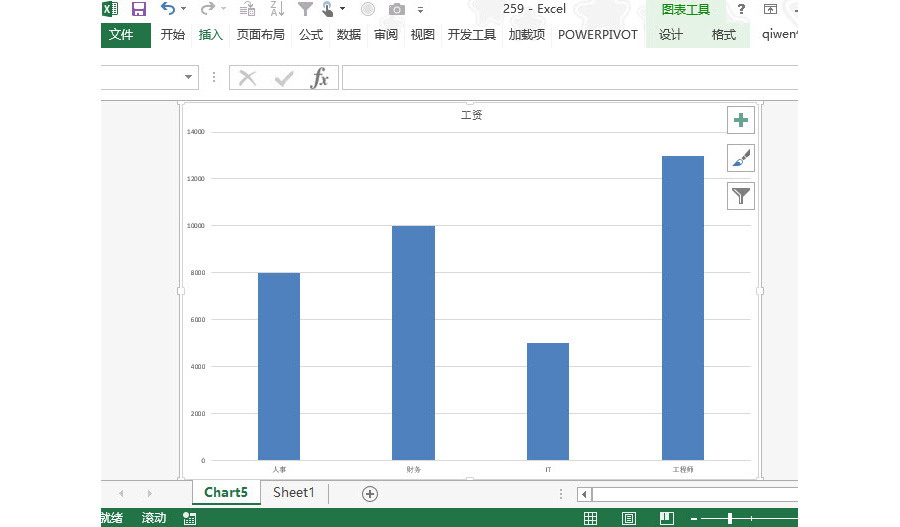This screenshot has width=900, height=527.
Task: Switch to Page Break Preview in status bar
Action: point(667,518)
